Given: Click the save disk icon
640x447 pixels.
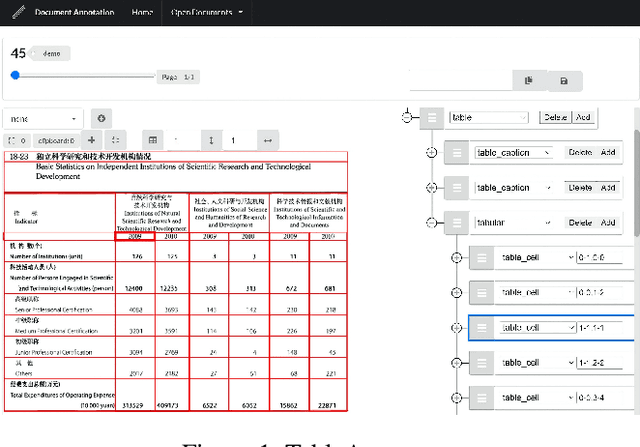Looking at the screenshot, I should (564, 81).
